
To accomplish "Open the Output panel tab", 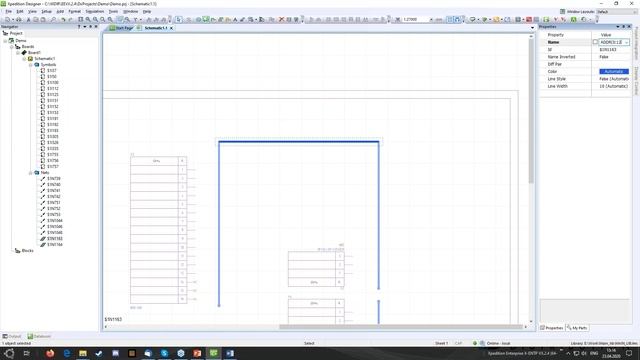I will 12,336.
